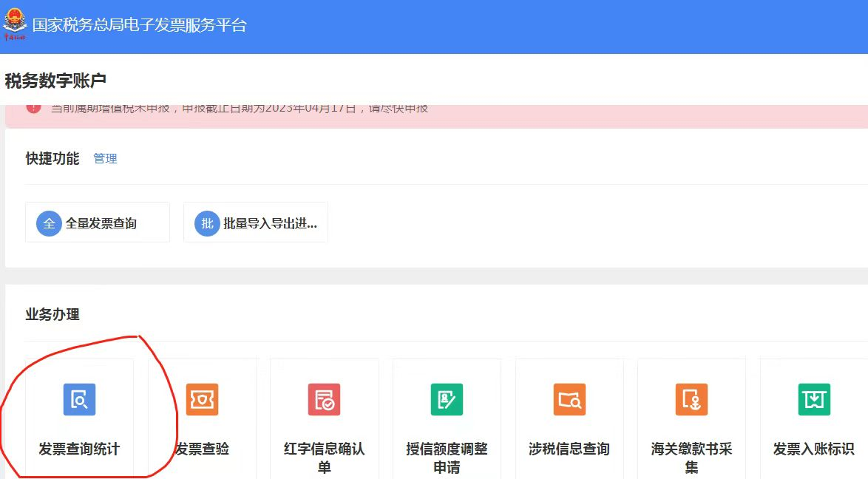Click the 国家税务总局电子发票服务平台 title
This screenshot has width=868, height=479.
click(x=140, y=25)
